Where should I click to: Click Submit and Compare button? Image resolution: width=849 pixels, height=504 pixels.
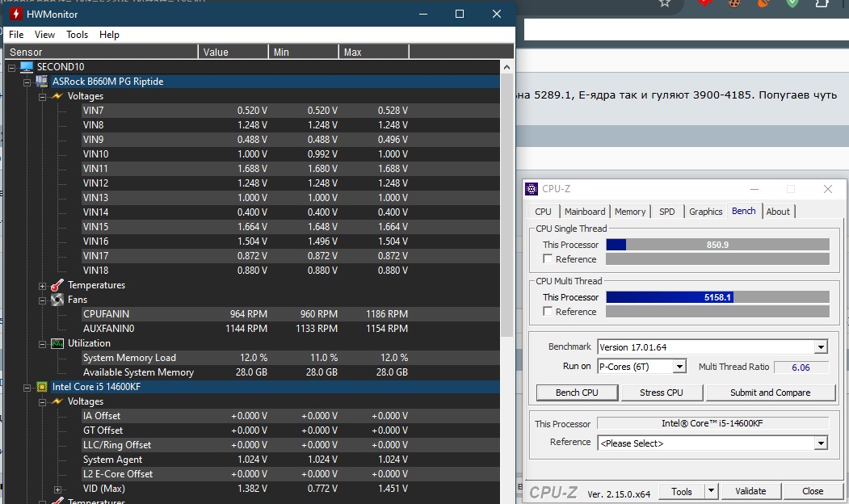click(770, 393)
